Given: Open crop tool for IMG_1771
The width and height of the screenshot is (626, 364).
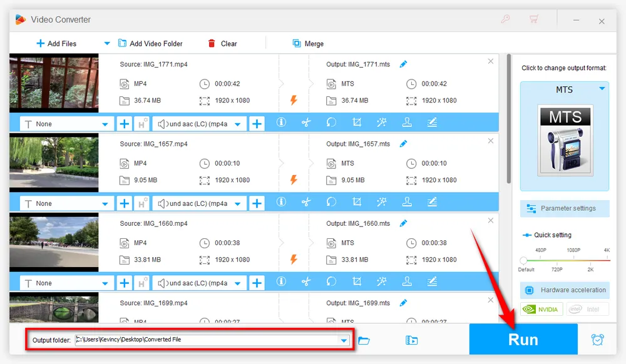Looking at the screenshot, I should [x=357, y=123].
